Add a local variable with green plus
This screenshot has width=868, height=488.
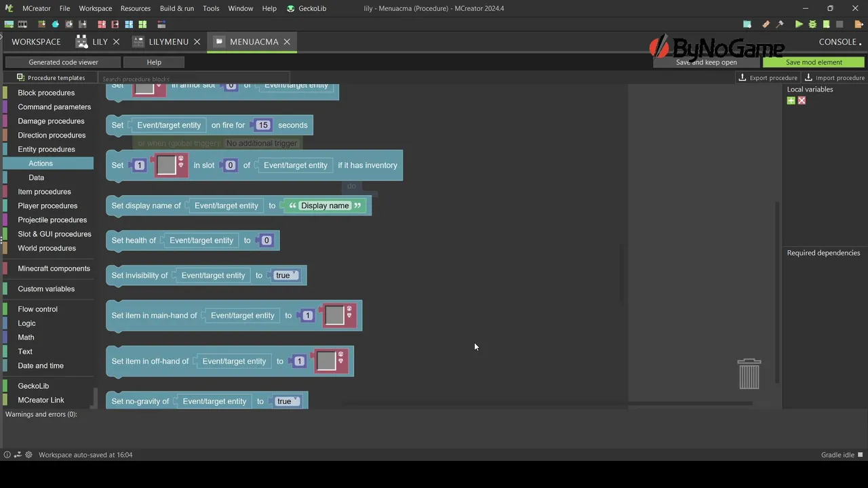pos(791,100)
